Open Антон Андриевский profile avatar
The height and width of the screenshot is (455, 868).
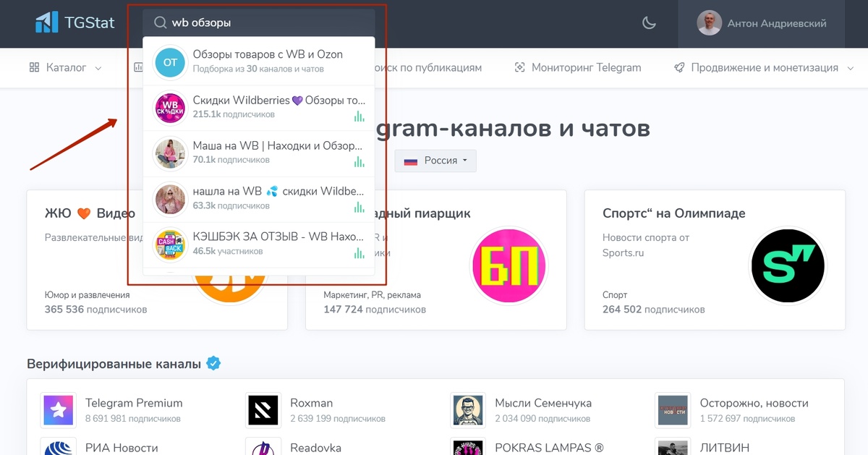click(709, 23)
